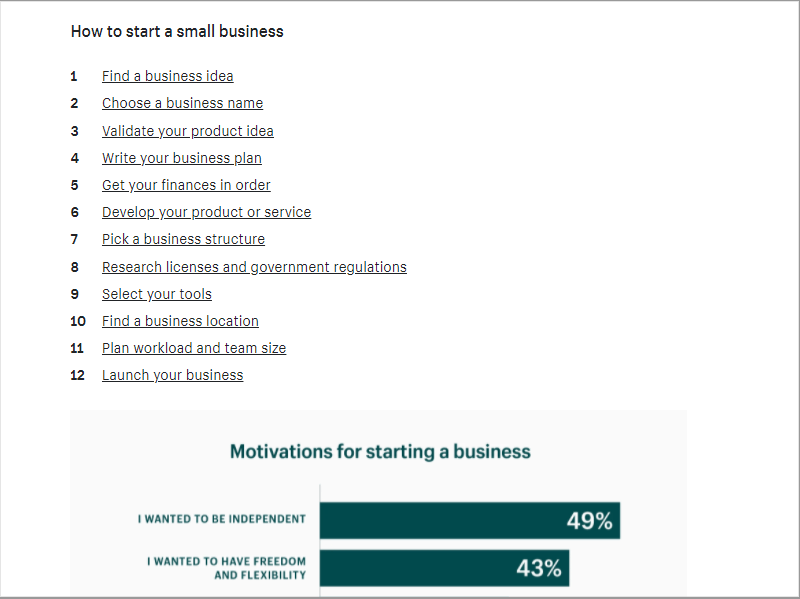This screenshot has width=800, height=599.
Task: Click list number 12 beside Launch
Action: 78,376
